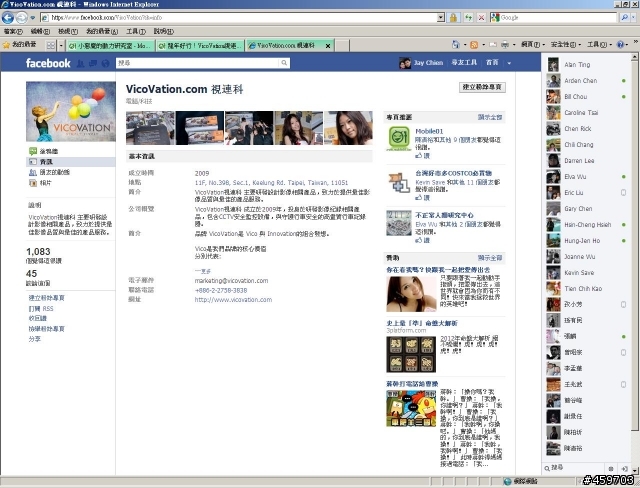
Task: Open the VicoVation balloon profile picture
Action: click(x=71, y=111)
